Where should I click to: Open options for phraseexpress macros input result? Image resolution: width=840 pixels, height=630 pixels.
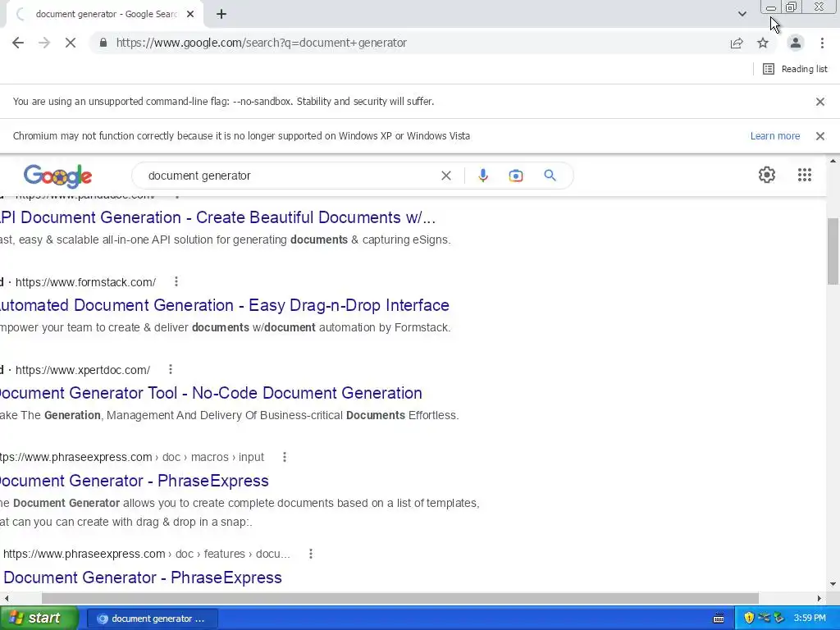(x=285, y=457)
